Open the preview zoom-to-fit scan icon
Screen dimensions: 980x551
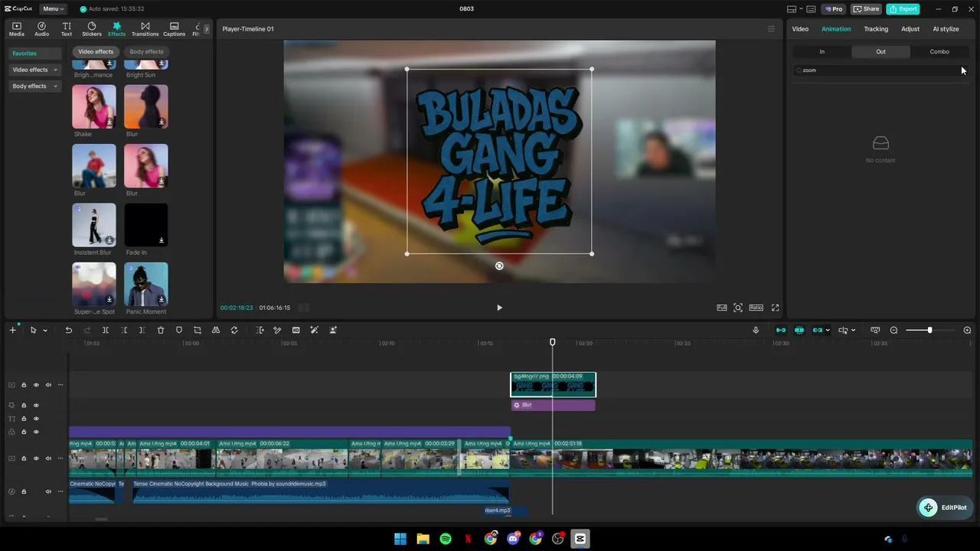click(x=738, y=308)
